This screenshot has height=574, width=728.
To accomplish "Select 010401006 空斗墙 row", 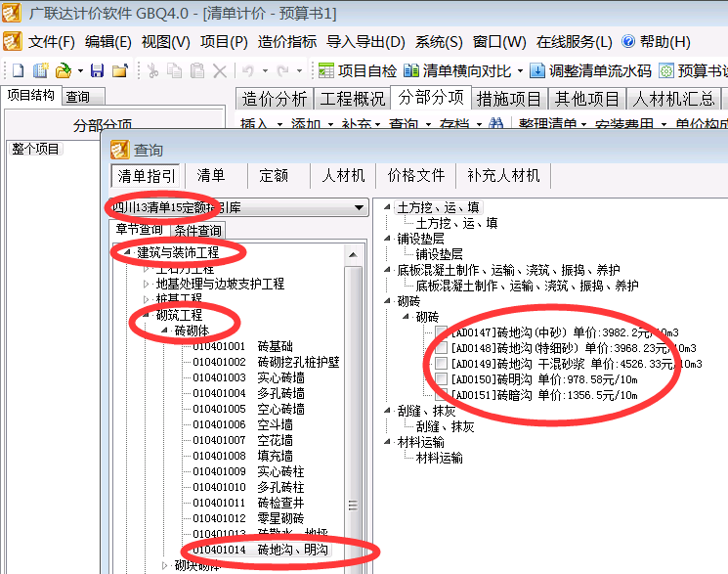I will pyautogui.click(x=242, y=424).
